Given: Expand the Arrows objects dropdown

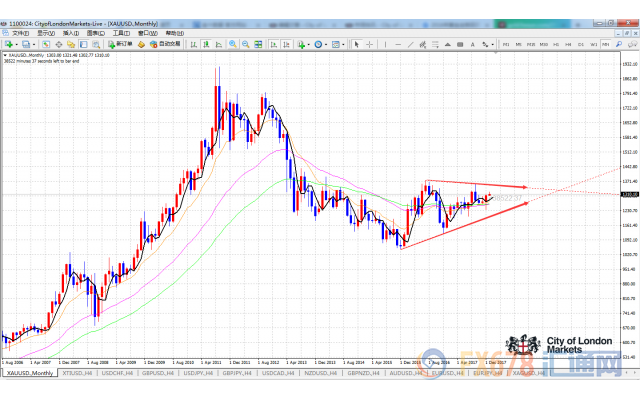Looking at the screenshot, I should [492, 44].
